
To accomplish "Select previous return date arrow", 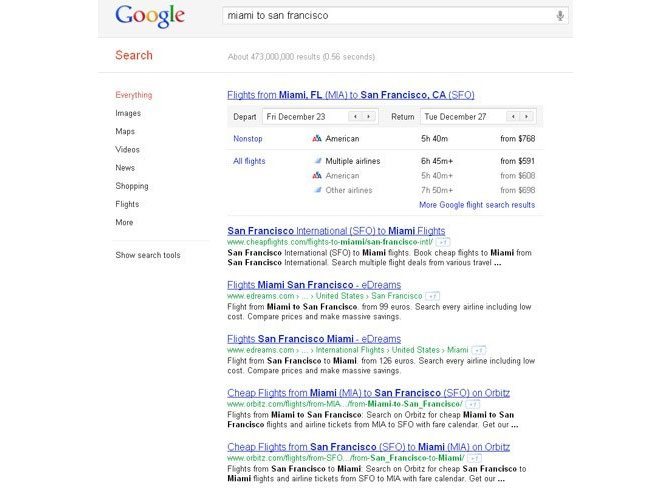I will (513, 117).
